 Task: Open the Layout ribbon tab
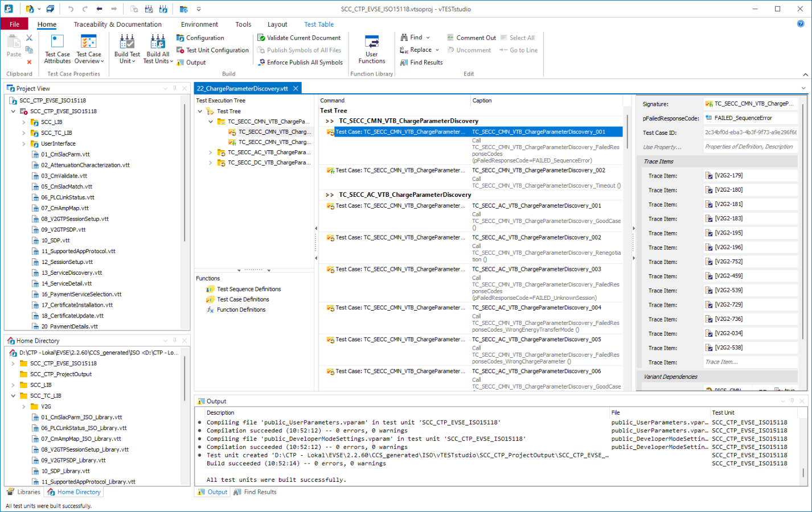pos(277,24)
